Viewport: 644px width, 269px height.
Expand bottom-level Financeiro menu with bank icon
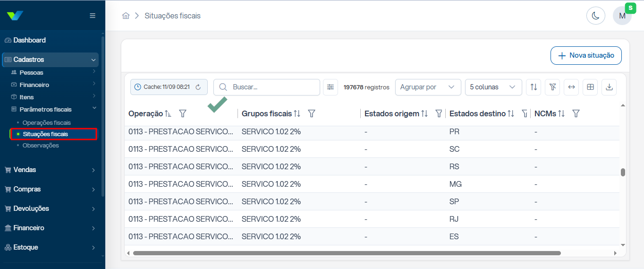pos(51,228)
